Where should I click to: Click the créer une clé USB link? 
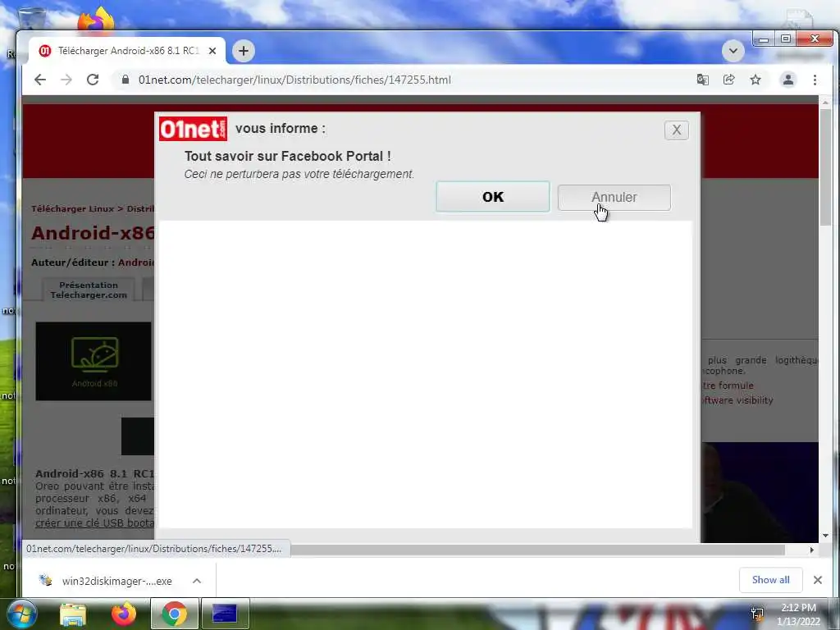tap(94, 523)
